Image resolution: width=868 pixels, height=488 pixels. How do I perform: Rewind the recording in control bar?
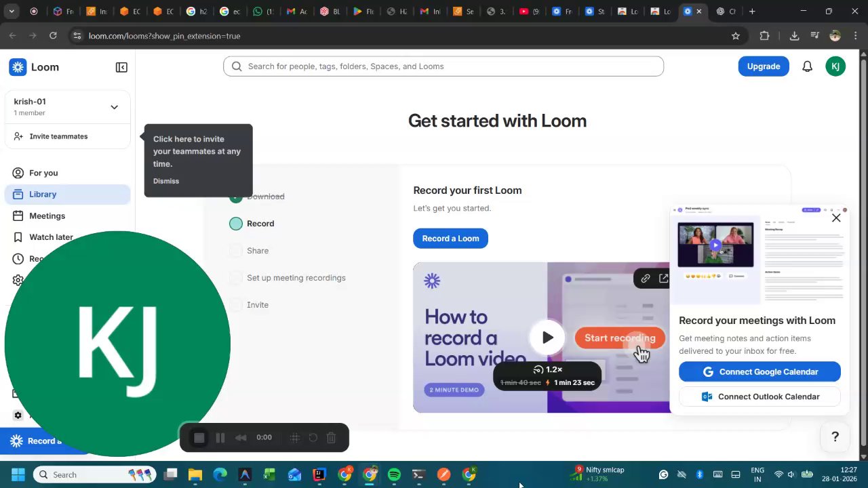(x=241, y=438)
